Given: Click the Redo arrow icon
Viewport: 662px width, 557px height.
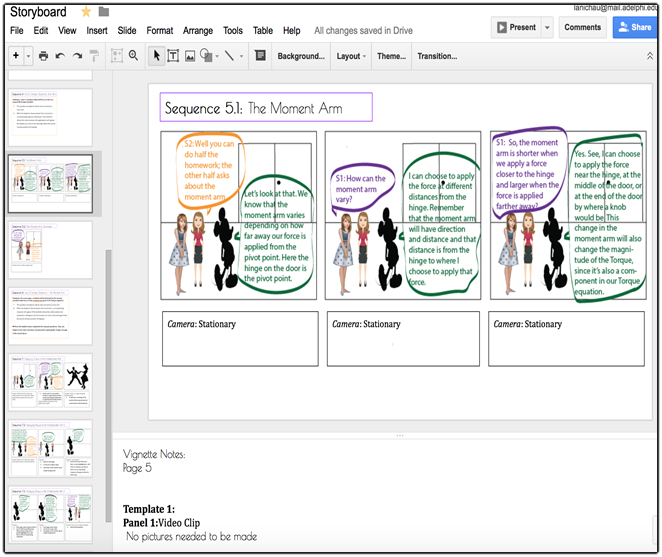Looking at the screenshot, I should [x=77, y=56].
